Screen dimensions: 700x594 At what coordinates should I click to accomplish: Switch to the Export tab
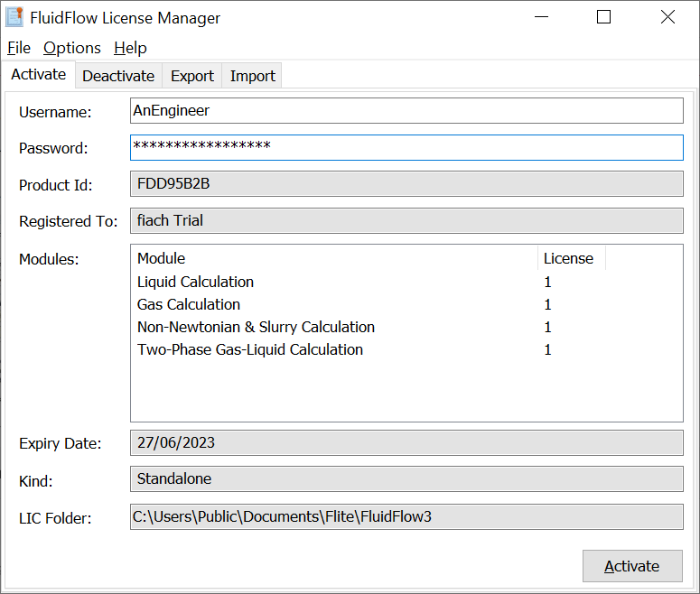[x=192, y=76]
